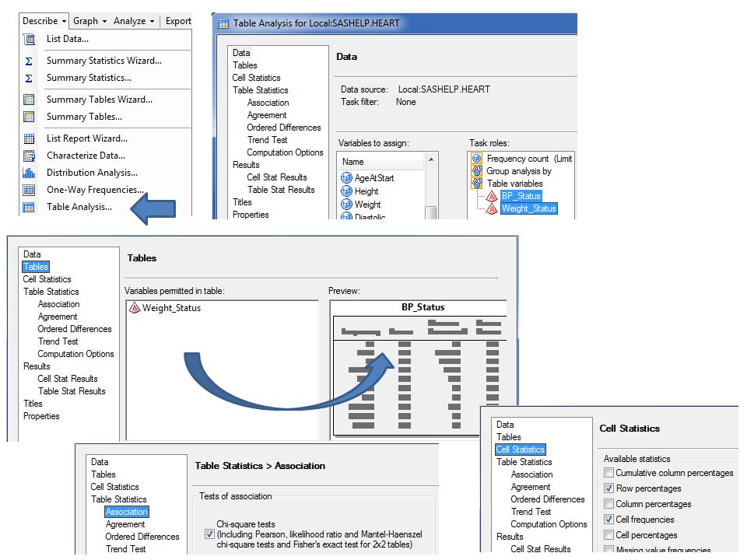Click the Name column header in variables list
The height and width of the screenshot is (560, 747).
click(381, 162)
